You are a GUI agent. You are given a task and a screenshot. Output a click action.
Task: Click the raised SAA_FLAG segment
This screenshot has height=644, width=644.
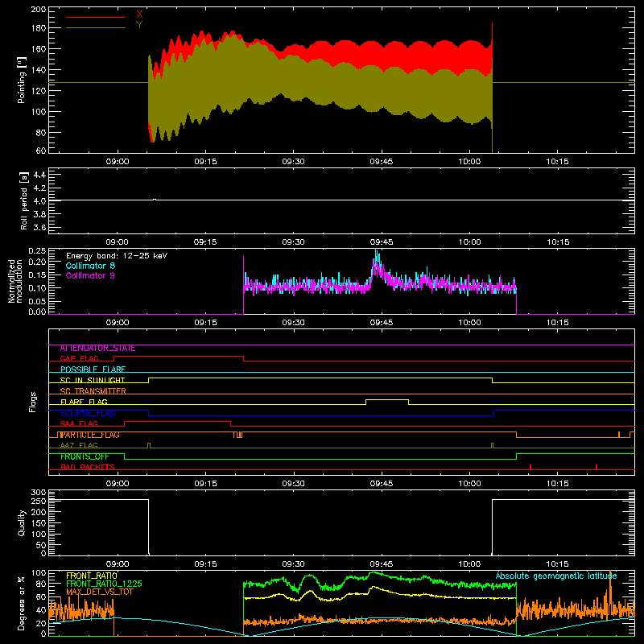(x=177, y=422)
